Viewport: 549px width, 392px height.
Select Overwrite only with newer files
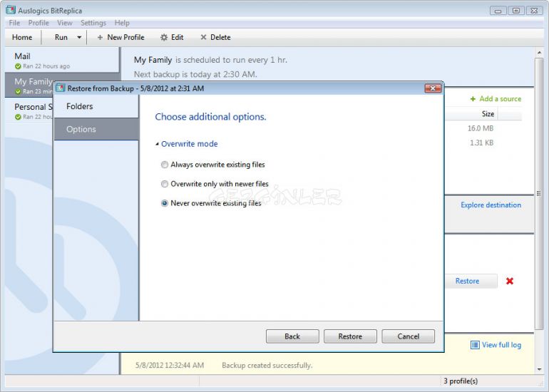click(164, 184)
